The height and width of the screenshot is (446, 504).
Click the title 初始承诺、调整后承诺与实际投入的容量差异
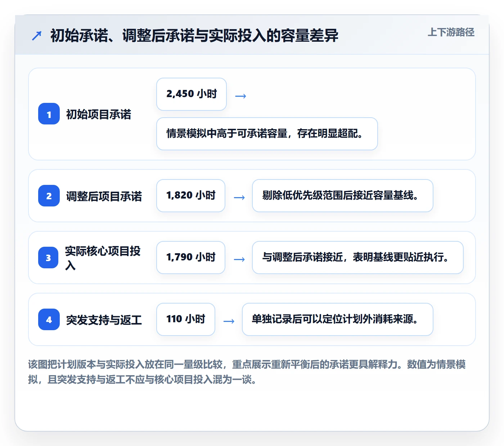(194, 36)
